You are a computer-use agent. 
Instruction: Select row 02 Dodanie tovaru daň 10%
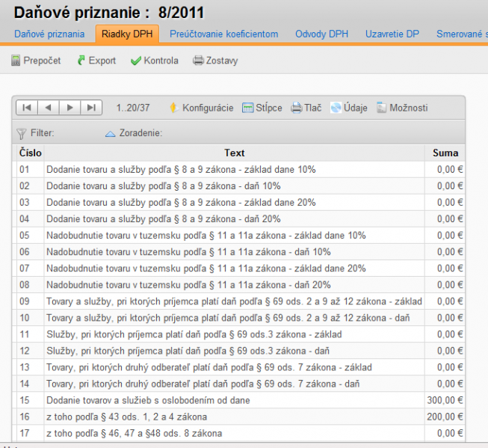point(238,186)
